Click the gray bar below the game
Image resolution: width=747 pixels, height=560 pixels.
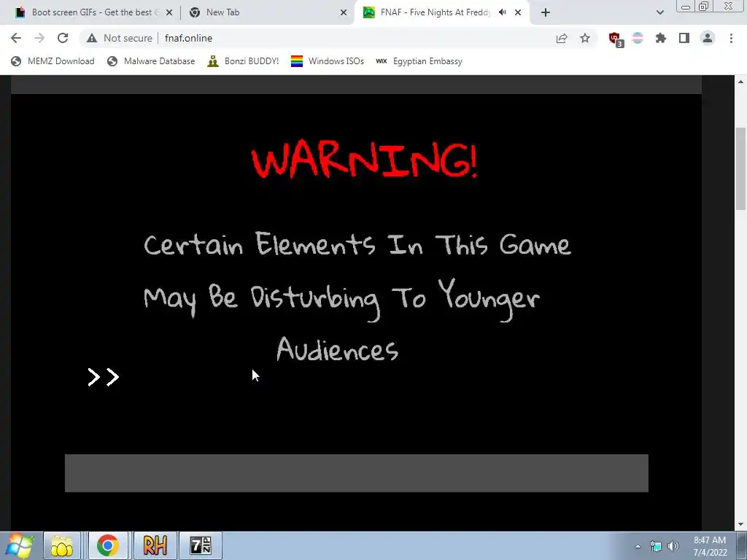pos(356,472)
